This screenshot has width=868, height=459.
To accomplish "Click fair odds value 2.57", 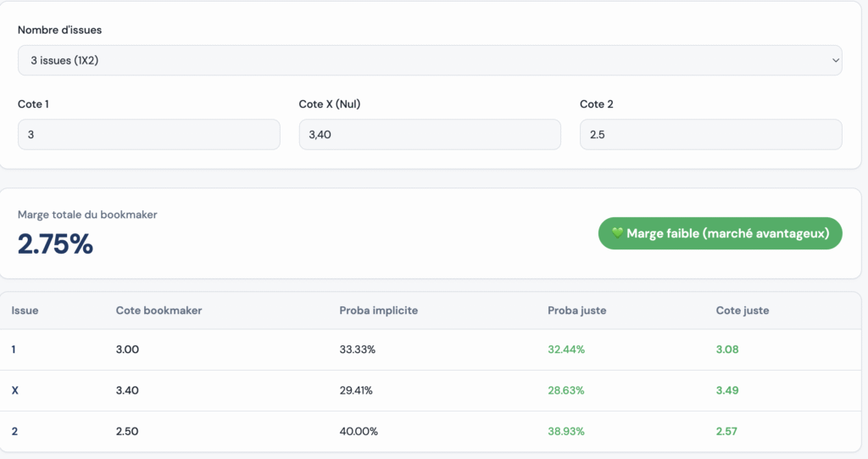I will [x=726, y=431].
